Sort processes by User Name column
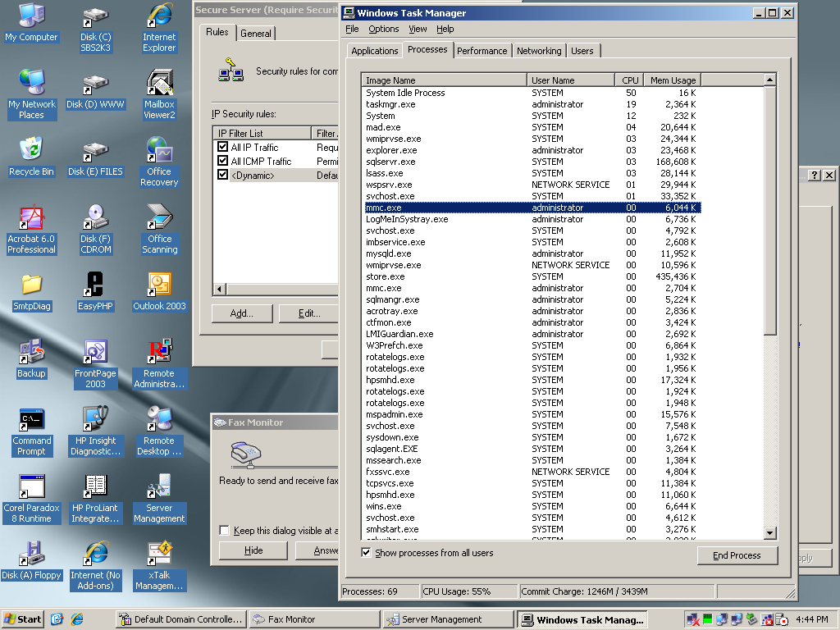The image size is (840, 630). point(571,80)
